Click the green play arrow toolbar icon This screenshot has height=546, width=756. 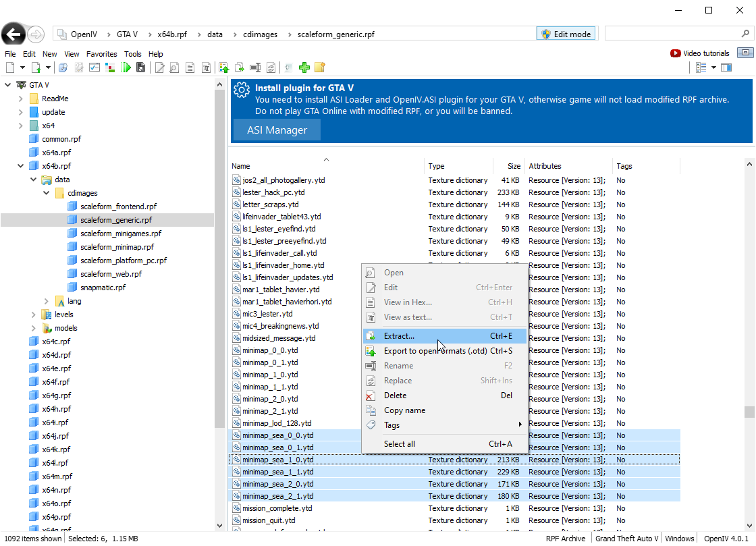pyautogui.click(x=126, y=67)
